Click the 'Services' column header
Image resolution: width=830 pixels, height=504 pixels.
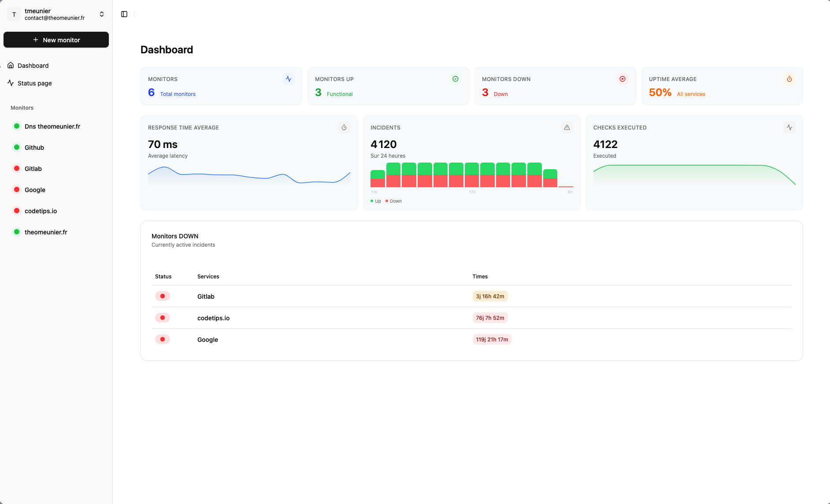(208, 277)
